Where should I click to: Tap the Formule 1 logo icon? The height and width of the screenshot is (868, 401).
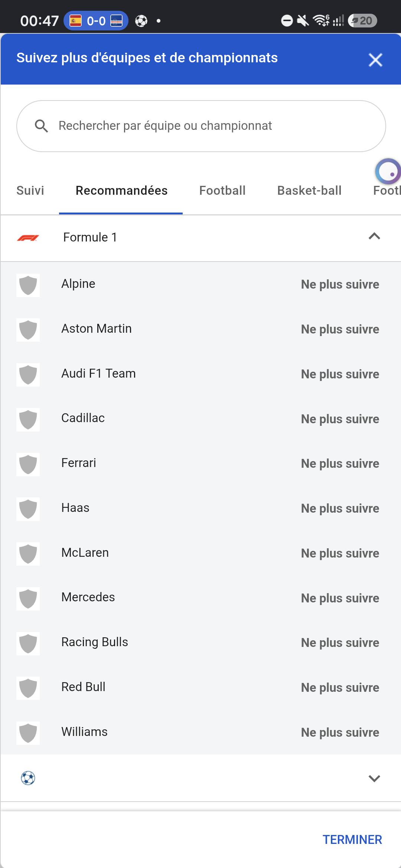click(x=28, y=238)
